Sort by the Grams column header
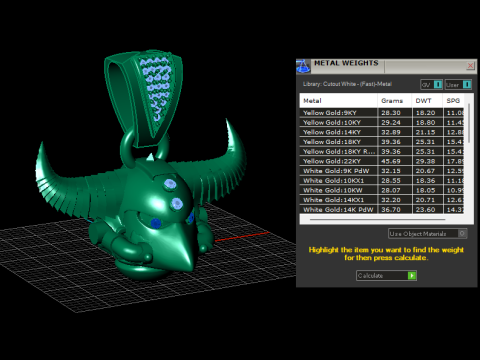 [x=395, y=101]
